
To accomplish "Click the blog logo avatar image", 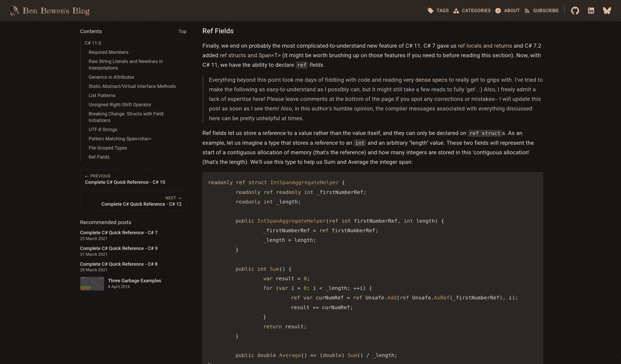I will (13, 11).
